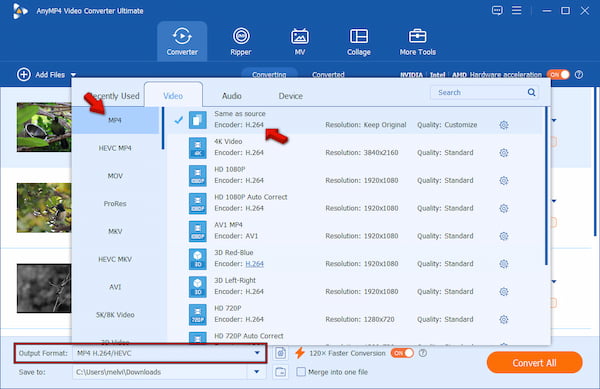Screen dimensions: 600x389
Task: Click the grayscale third video thumbnail
Action: point(44,288)
